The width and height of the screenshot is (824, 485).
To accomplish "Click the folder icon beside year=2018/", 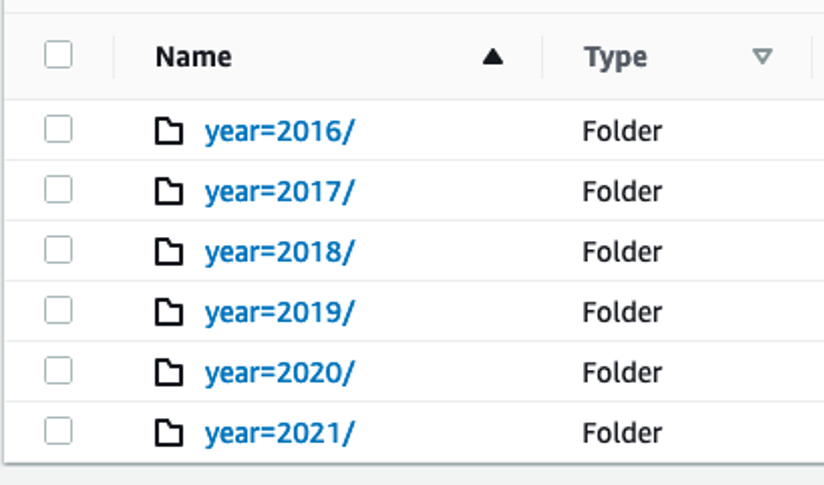I will (x=169, y=252).
